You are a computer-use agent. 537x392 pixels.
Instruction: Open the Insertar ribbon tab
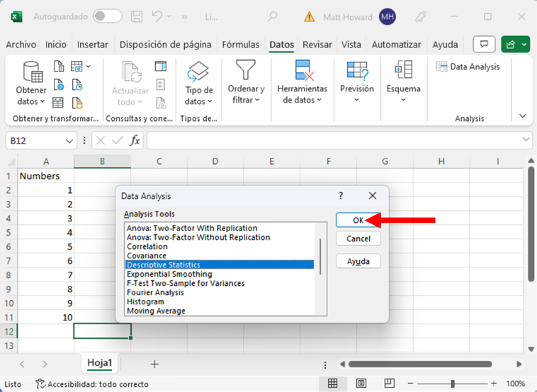[93, 45]
